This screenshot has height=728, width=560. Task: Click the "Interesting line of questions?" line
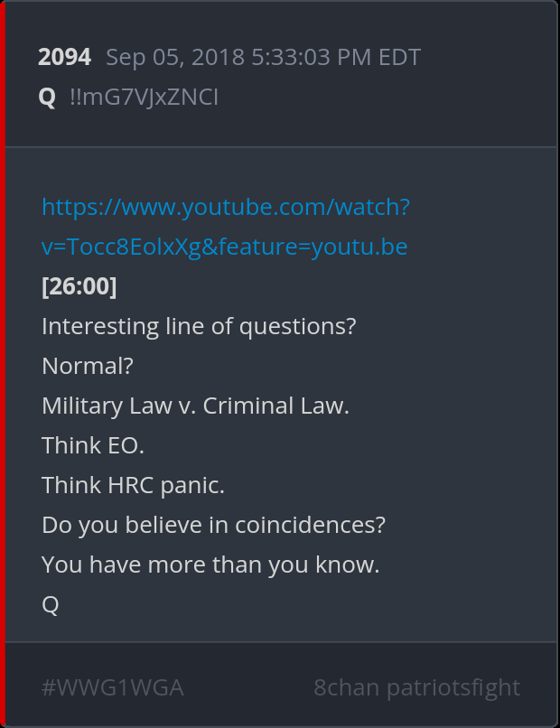(x=199, y=326)
